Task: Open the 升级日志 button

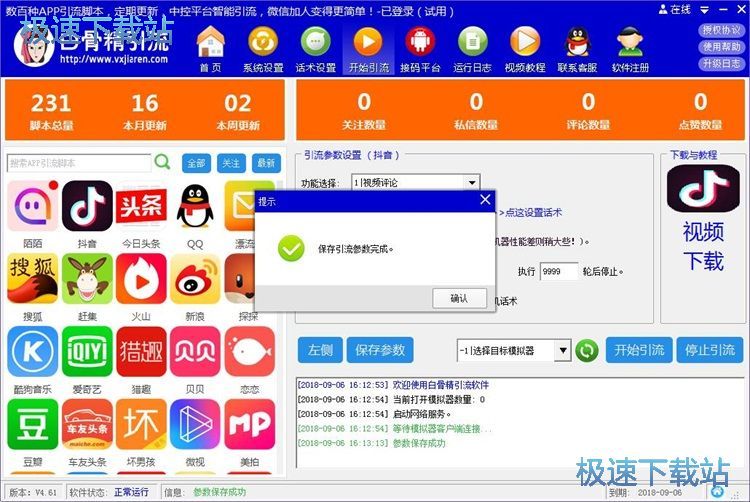Action: [721, 64]
